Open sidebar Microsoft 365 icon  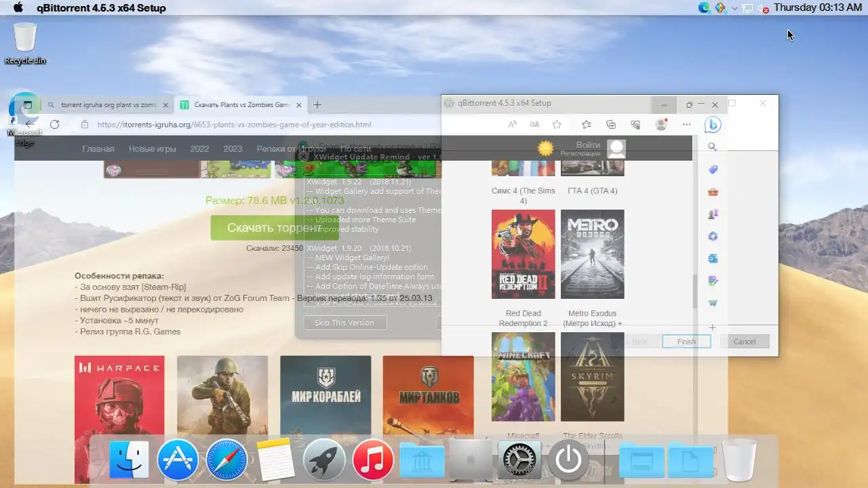point(712,237)
